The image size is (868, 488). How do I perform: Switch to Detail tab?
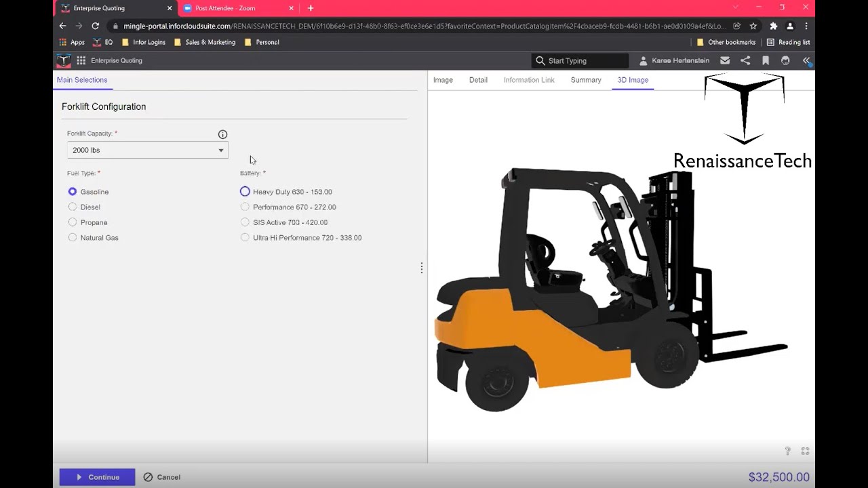pyautogui.click(x=478, y=80)
